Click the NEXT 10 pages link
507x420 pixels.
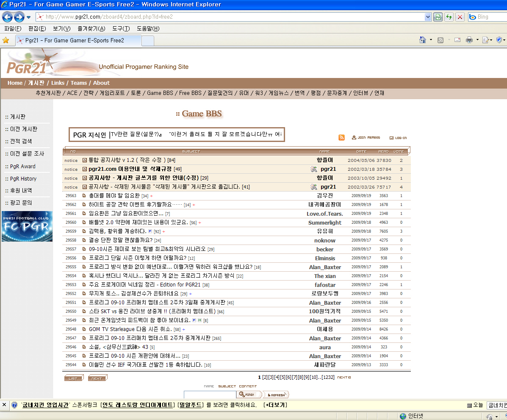tap(344, 377)
